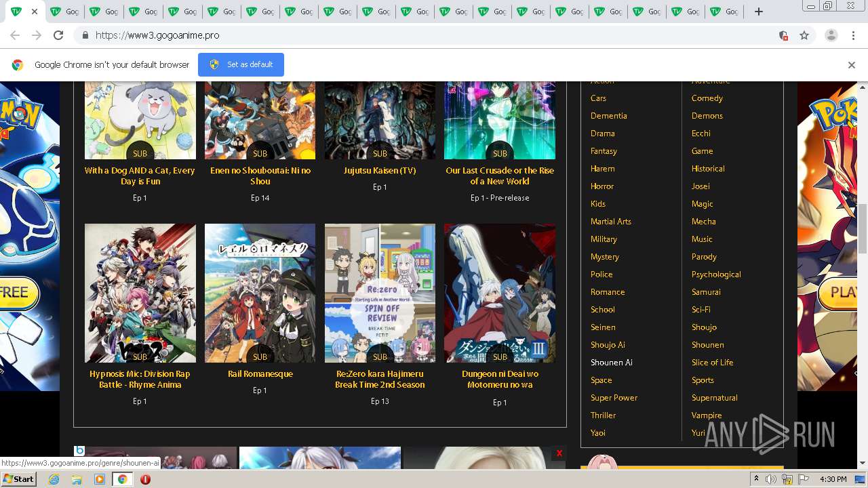Dismiss the default browser notification bar

[851, 65]
